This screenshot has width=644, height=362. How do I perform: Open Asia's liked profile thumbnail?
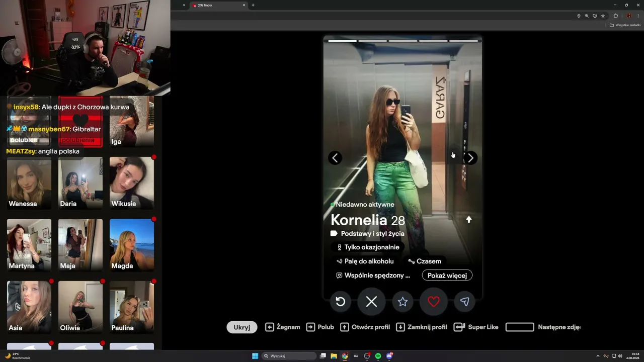point(29,307)
